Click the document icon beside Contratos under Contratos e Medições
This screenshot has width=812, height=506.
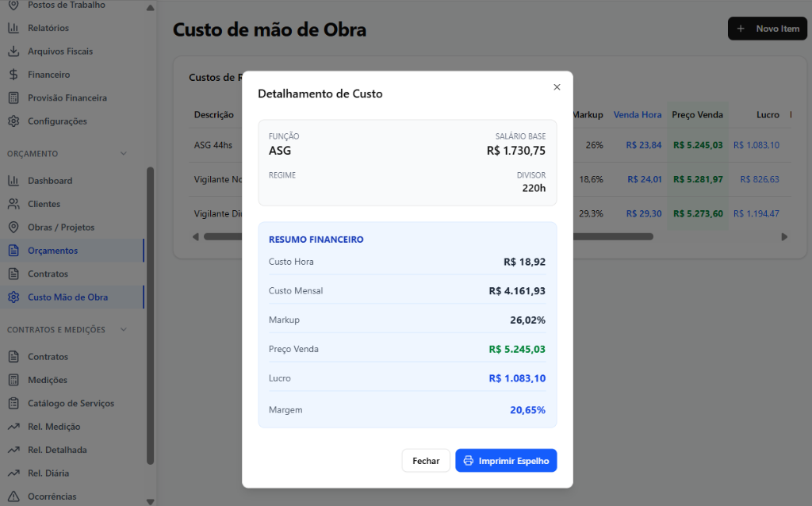[x=13, y=357]
